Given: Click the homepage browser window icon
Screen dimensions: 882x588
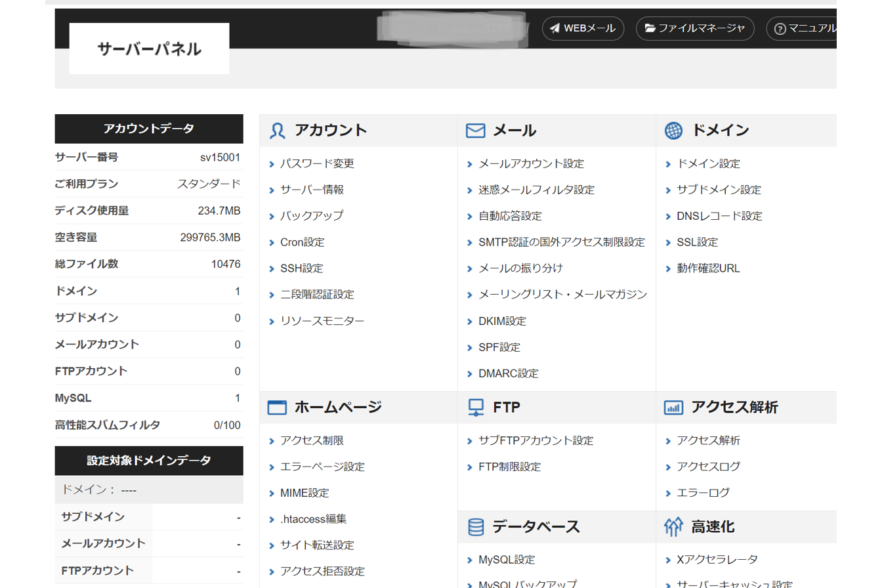Looking at the screenshot, I should 277,408.
